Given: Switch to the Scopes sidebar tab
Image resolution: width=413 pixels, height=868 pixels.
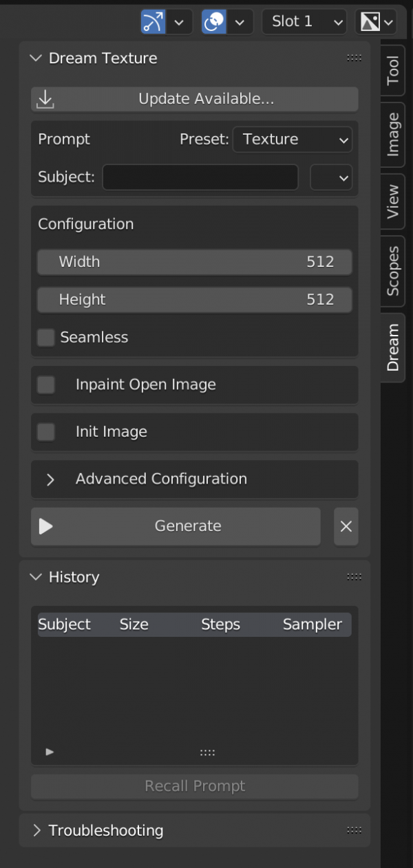Looking at the screenshot, I should point(393,271).
